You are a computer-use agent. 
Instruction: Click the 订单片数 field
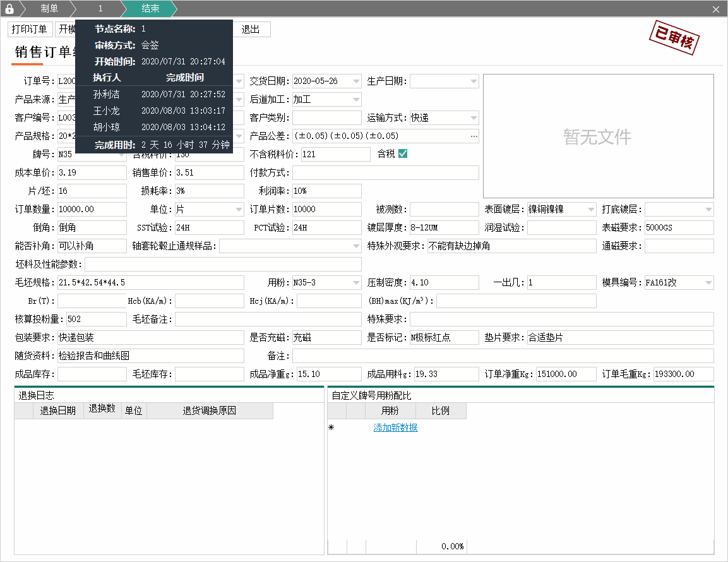pyautogui.click(x=327, y=210)
